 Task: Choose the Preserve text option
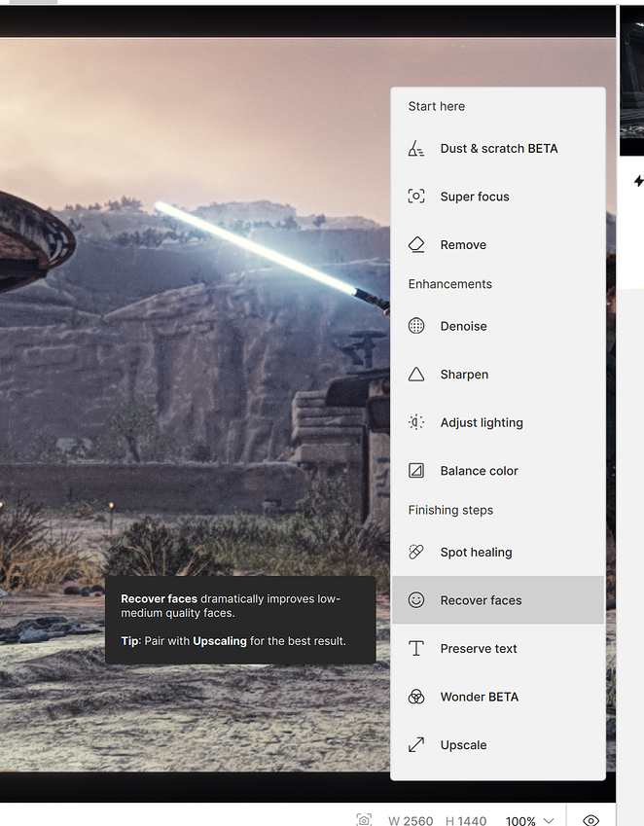(479, 649)
